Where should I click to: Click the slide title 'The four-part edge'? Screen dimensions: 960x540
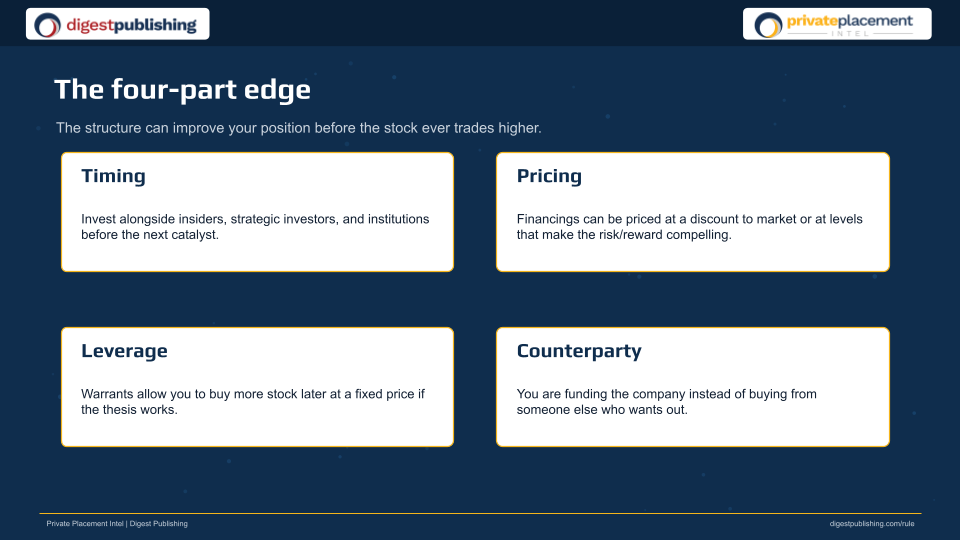[x=182, y=89]
